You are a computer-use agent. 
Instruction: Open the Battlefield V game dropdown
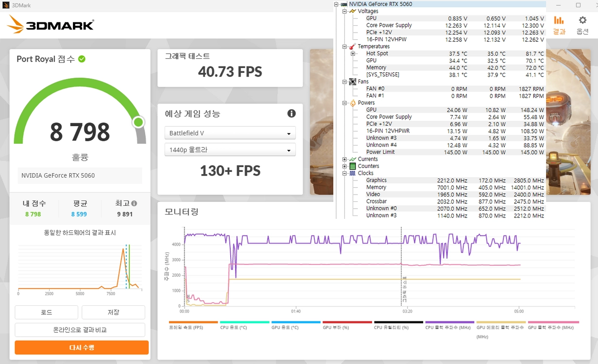(x=230, y=133)
